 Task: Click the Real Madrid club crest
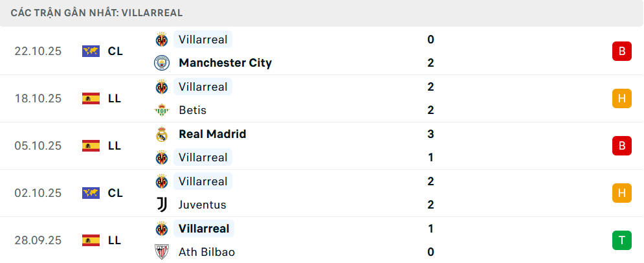pyautogui.click(x=161, y=134)
